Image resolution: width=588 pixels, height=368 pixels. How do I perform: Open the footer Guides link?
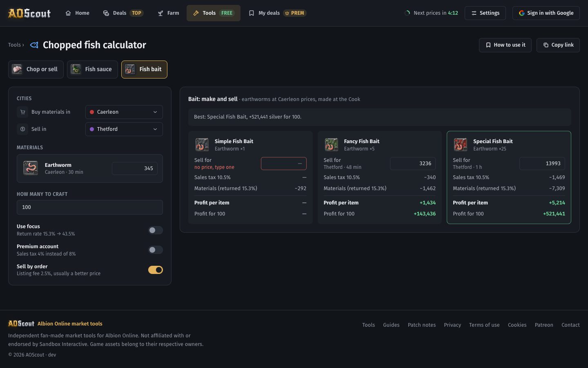(x=391, y=325)
